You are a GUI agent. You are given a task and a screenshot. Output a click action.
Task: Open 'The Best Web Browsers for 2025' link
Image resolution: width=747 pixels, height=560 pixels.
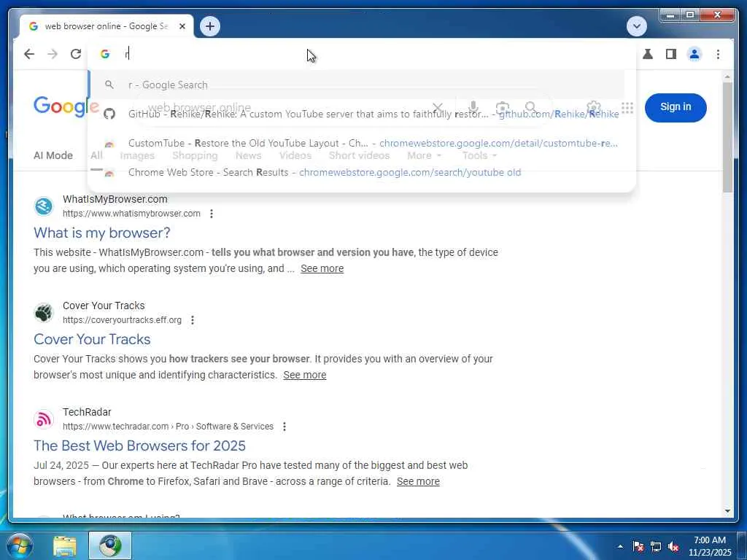(x=139, y=446)
